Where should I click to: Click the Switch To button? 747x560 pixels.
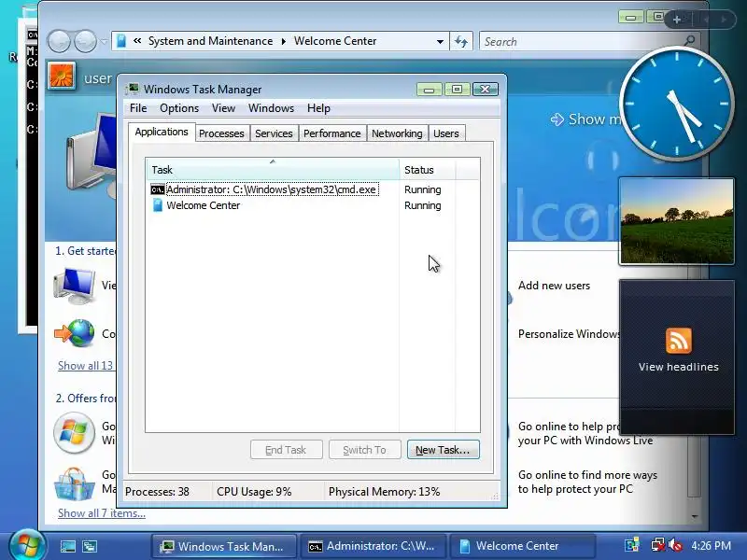tap(364, 450)
